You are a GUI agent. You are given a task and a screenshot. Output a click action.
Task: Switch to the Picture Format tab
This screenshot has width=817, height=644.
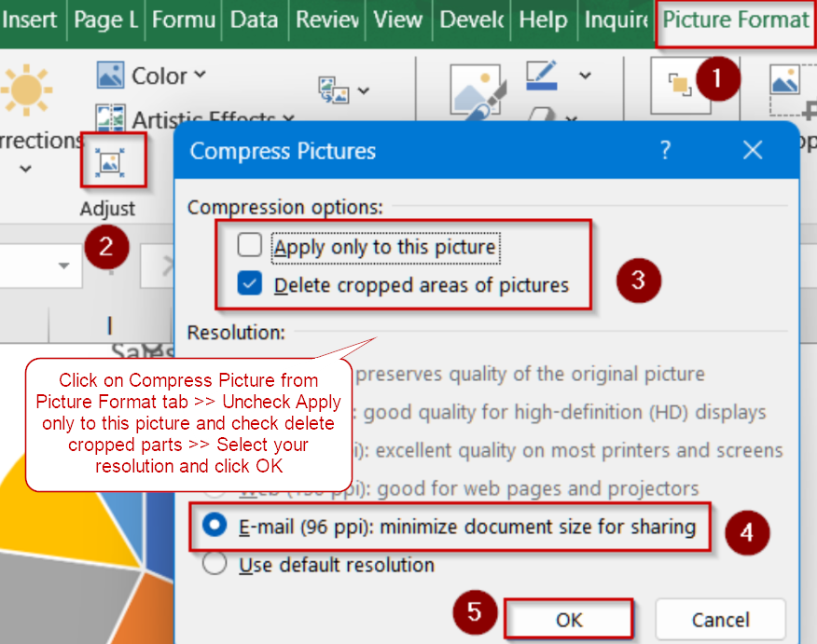(x=735, y=21)
